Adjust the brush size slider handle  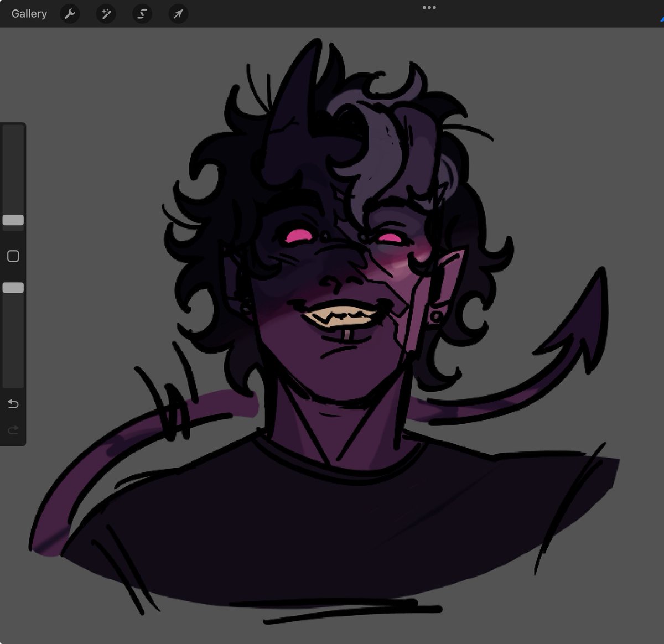click(13, 220)
